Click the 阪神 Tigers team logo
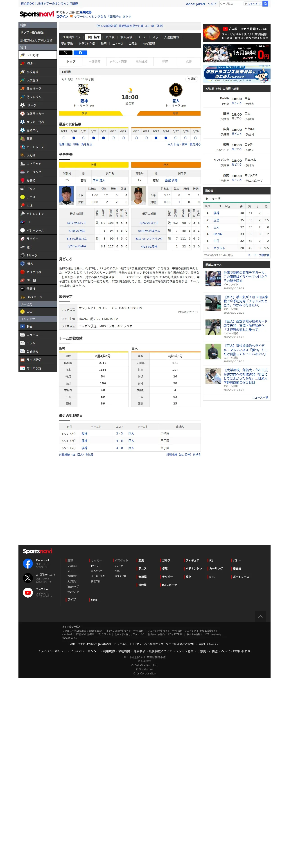The height and width of the screenshot is (868, 289). pos(84,90)
